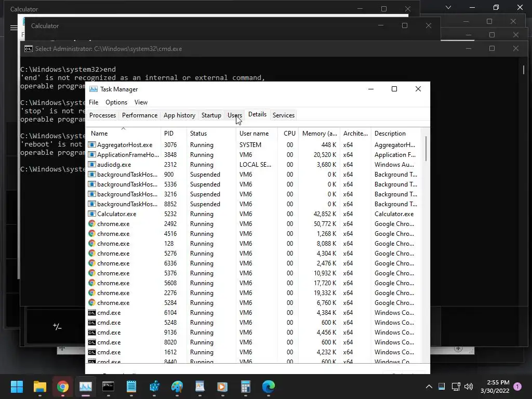Viewport: 532px width, 399px height.
Task: Sort by the Architecture column header
Action: [355, 134]
